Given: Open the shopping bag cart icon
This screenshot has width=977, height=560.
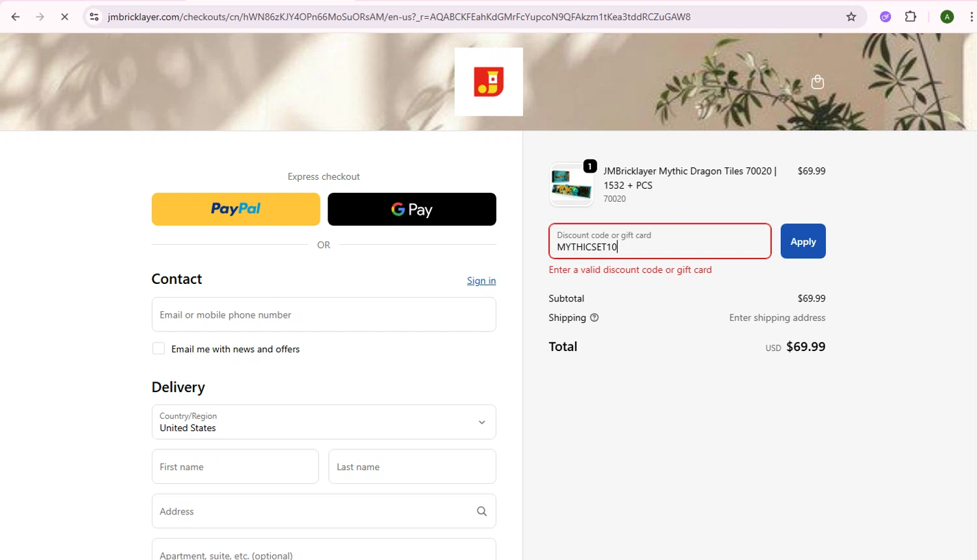Looking at the screenshot, I should [x=817, y=82].
